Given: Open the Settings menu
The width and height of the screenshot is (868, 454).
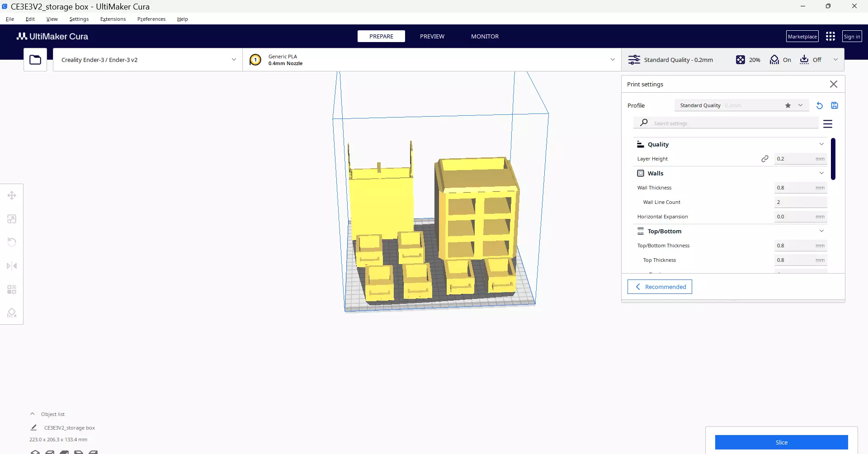Looking at the screenshot, I should (79, 19).
